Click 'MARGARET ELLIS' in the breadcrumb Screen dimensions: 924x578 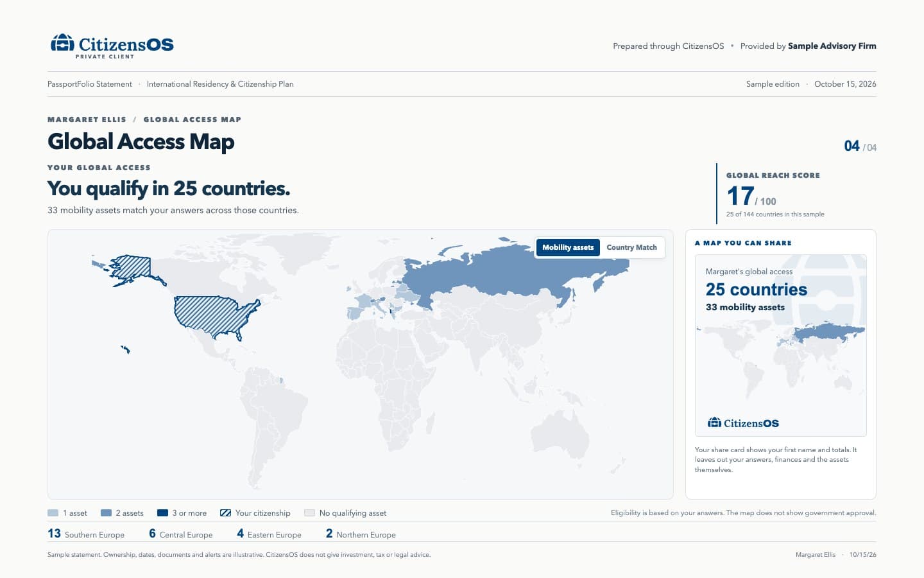pos(87,119)
